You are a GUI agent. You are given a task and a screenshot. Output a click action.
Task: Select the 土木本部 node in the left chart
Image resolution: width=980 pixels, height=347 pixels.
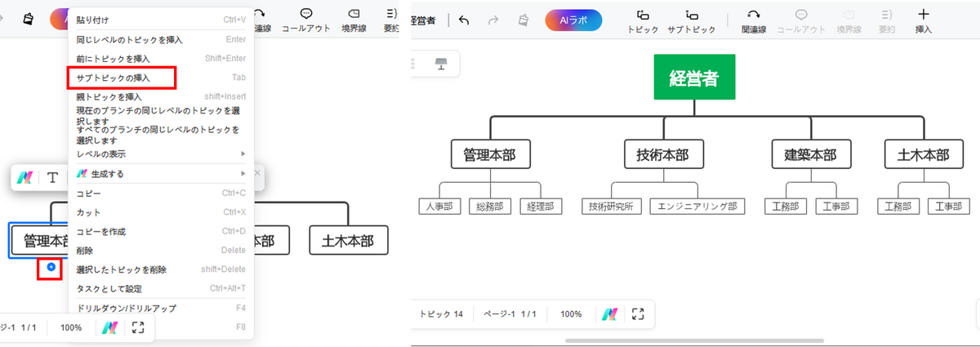349,240
